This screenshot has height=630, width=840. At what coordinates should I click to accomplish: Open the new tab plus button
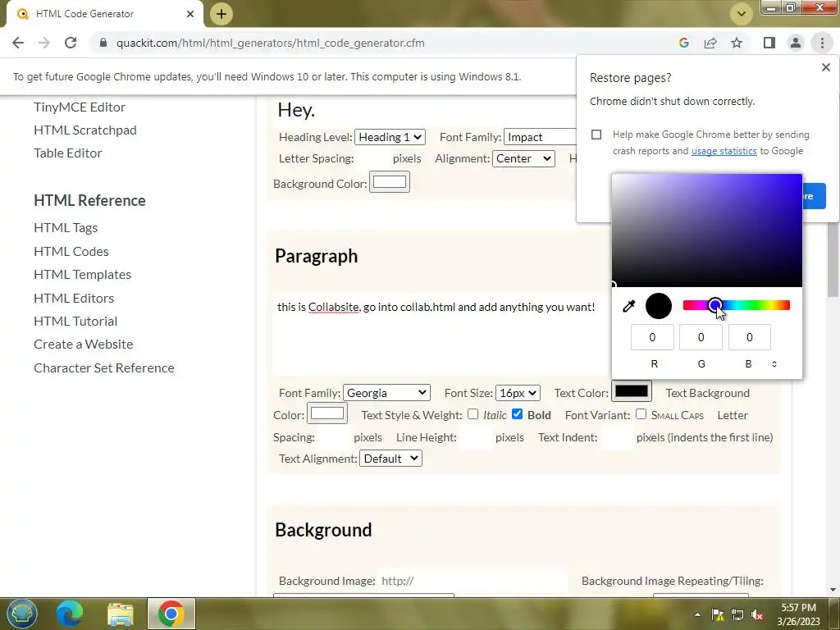221,14
